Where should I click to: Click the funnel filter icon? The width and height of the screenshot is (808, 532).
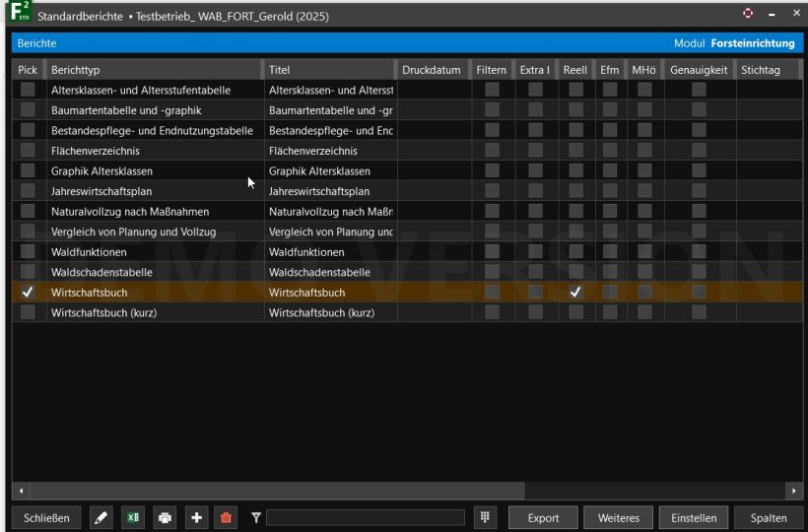(256, 518)
